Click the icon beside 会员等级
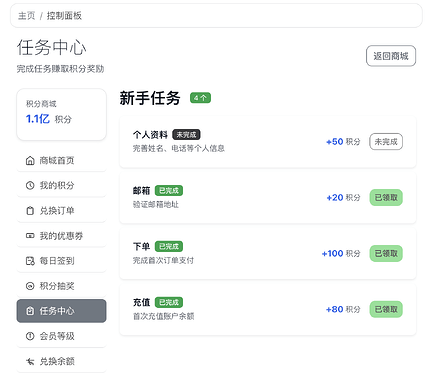 (x=30, y=336)
